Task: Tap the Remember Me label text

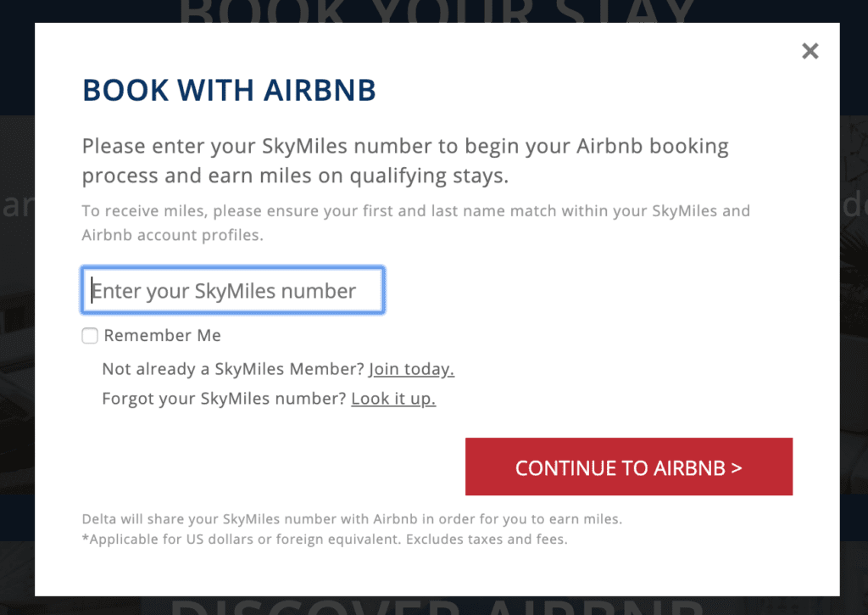Action: pyautogui.click(x=162, y=335)
